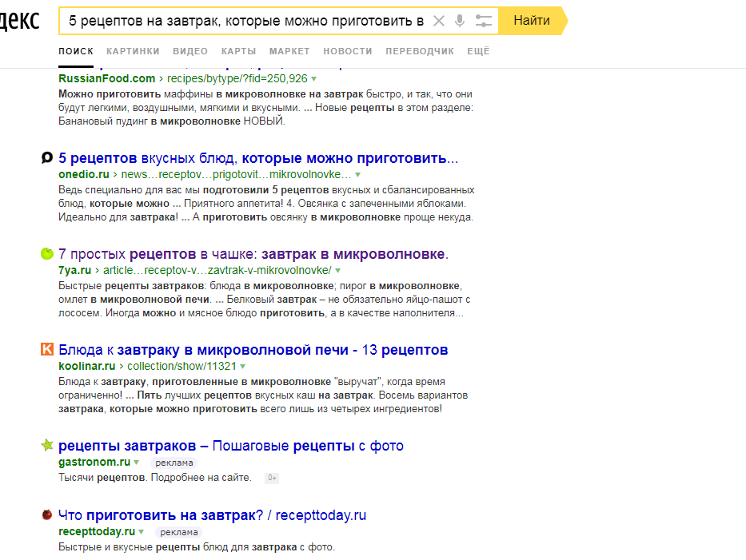The width and height of the screenshot is (746, 560).
Task: Click snippet text 'Быстрые и вкусные рецепты блюд'
Action: (197, 547)
